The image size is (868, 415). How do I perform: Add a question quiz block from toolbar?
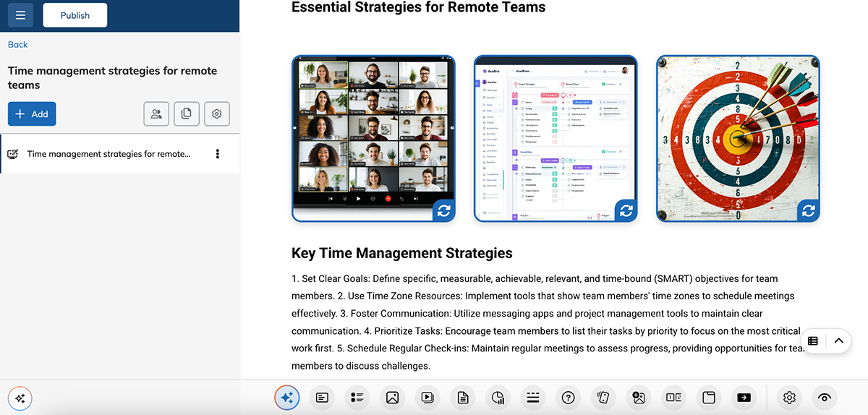pyautogui.click(x=569, y=397)
